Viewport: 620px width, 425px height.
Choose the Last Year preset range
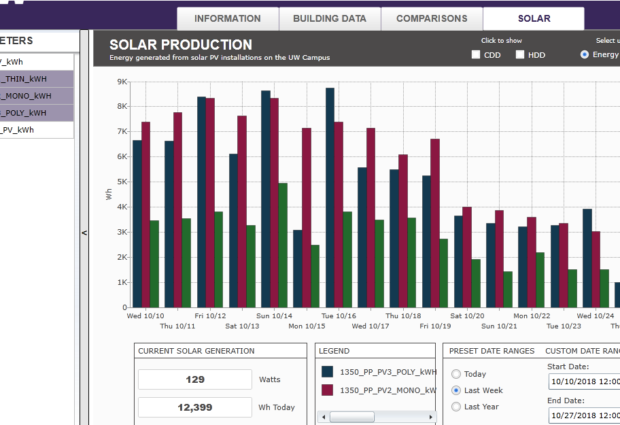click(457, 407)
